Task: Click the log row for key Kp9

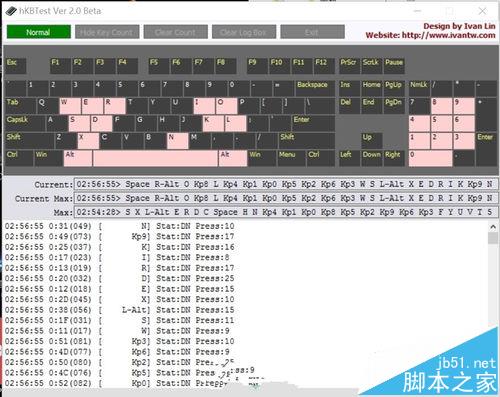Action: 119,236
